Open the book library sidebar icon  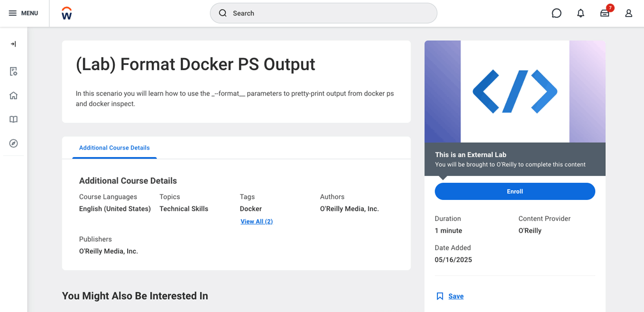tap(13, 120)
